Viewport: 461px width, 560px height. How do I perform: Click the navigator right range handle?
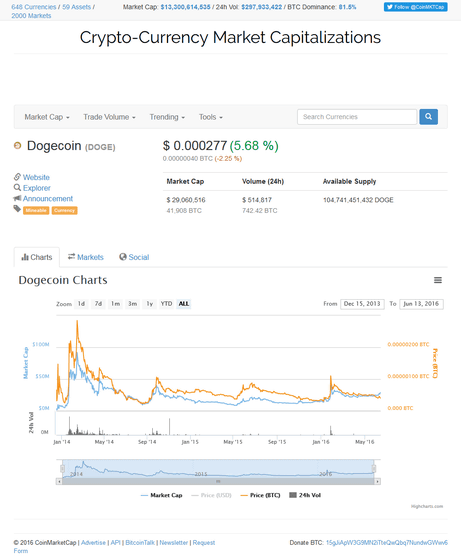coord(374,469)
